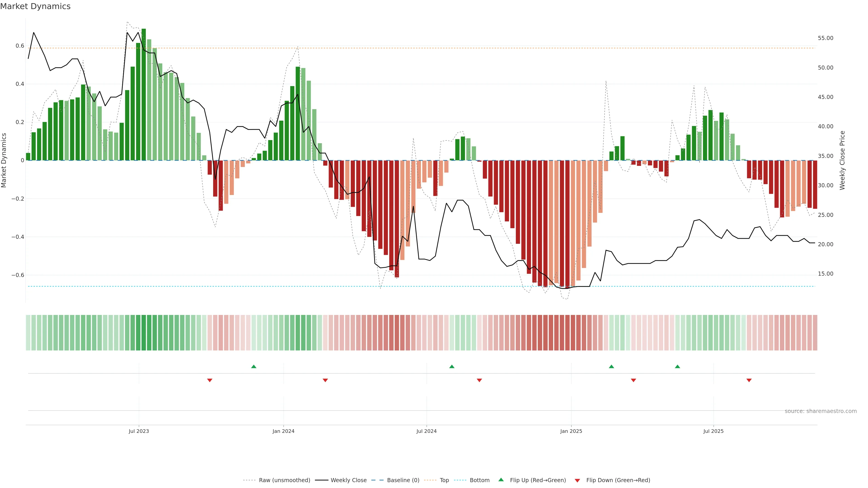The height and width of the screenshot is (488, 868).
Task: Click the last green flip-up marker before Jul 2025
Action: point(677,366)
